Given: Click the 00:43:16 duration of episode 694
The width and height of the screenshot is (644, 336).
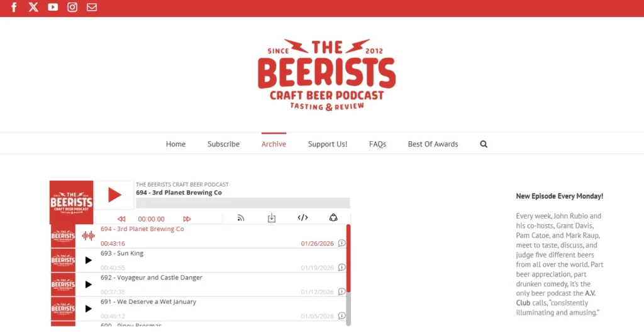Looking at the screenshot, I should [113, 243].
